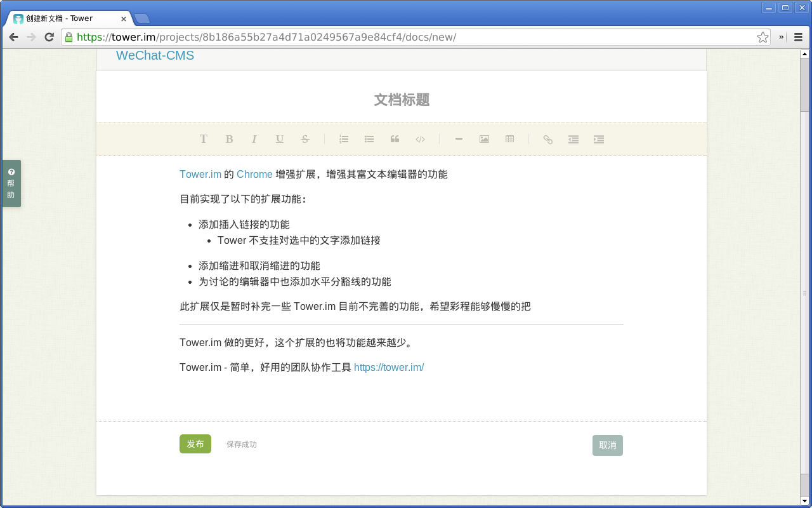Open the 帮助 help side tab
The width and height of the screenshot is (812, 508).
tap(11, 184)
